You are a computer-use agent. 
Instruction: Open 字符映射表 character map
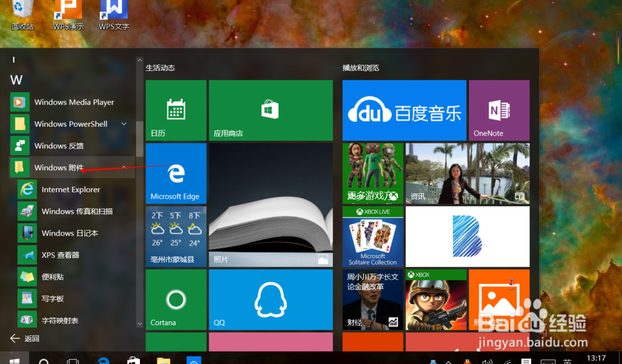pos(75,320)
